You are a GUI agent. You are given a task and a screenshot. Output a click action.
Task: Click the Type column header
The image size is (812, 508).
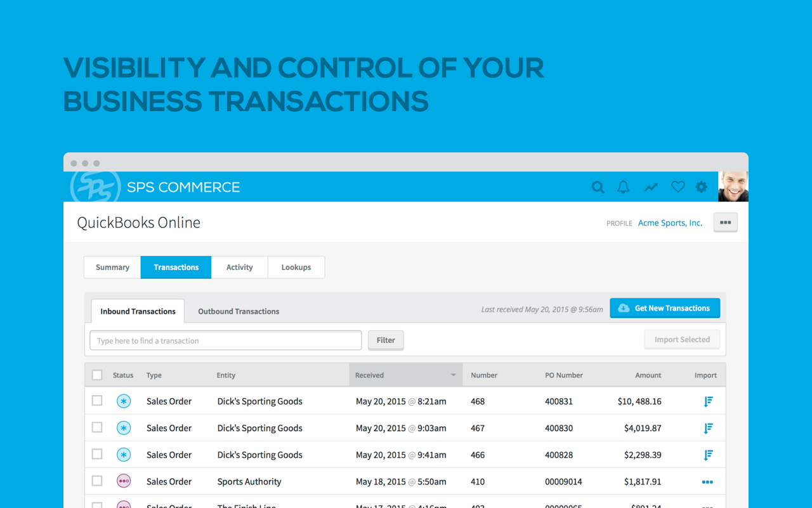coord(154,375)
